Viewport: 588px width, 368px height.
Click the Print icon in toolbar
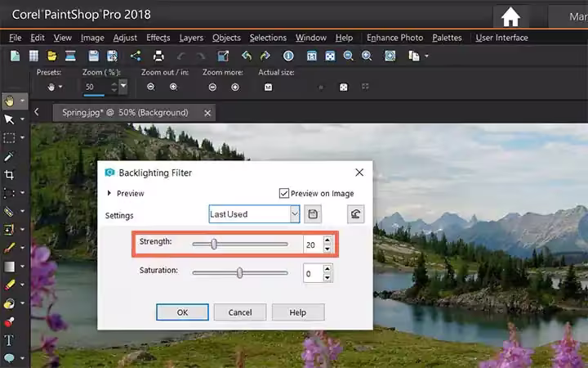[x=158, y=56]
